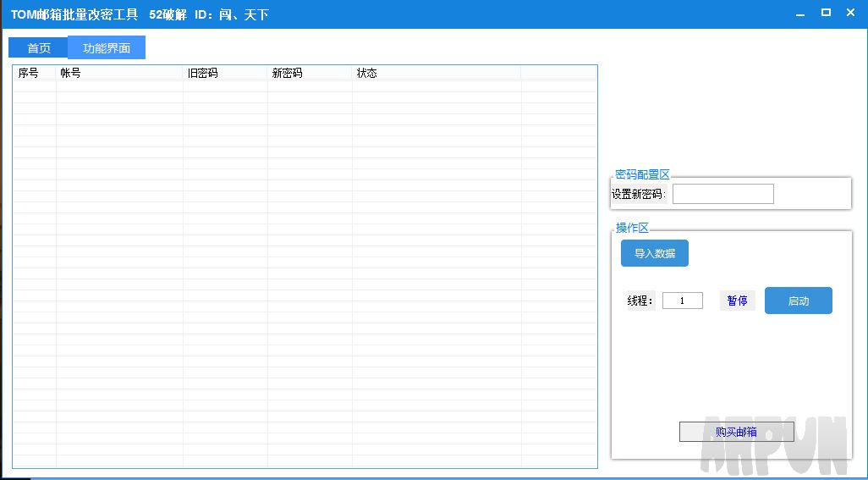The height and width of the screenshot is (480, 868).
Task: Click the 操作区 group title
Action: 632,228
